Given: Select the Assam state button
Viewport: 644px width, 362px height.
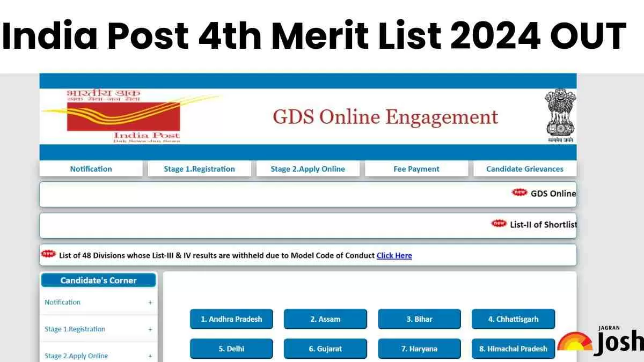Looking at the screenshot, I should click(x=325, y=319).
